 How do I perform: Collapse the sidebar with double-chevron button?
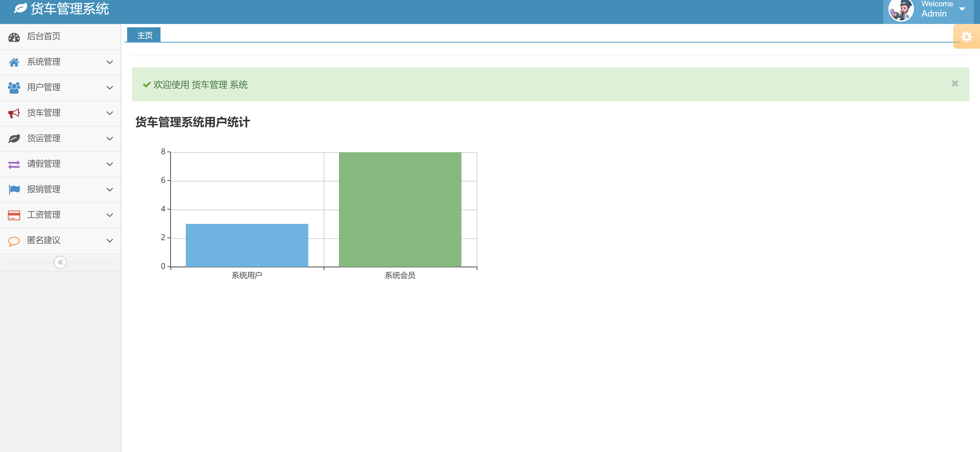[x=60, y=262]
